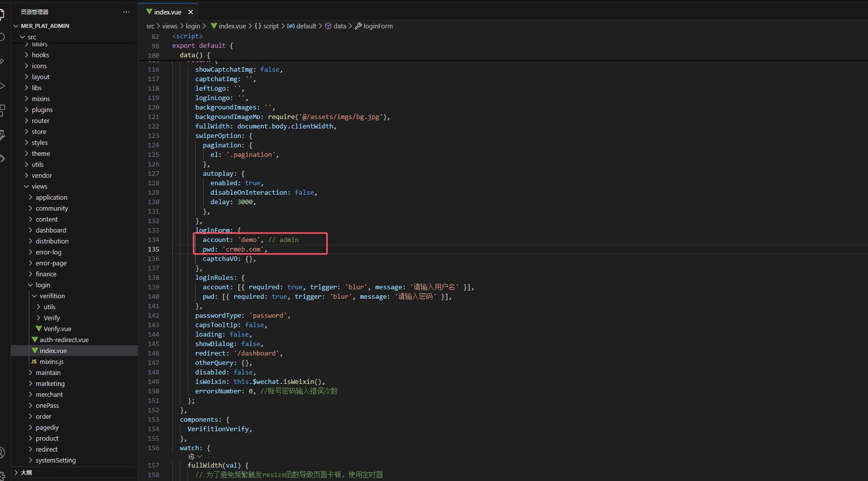Expand the router folder chevron
The image size is (868, 481).
click(26, 120)
